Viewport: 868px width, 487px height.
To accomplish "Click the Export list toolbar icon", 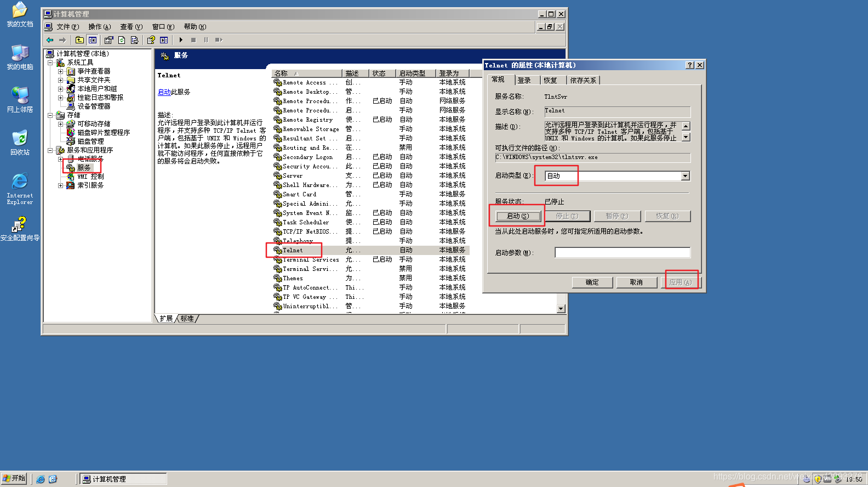I will pos(134,40).
